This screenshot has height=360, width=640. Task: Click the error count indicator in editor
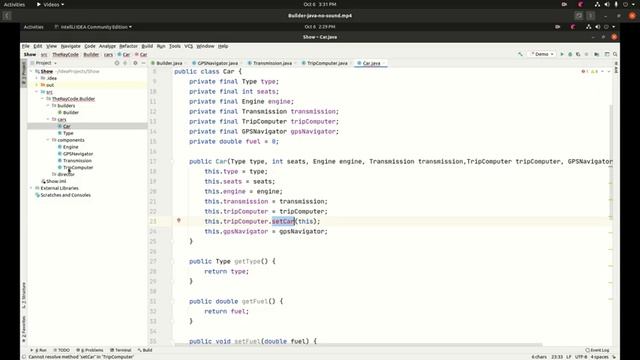click(x=584, y=71)
